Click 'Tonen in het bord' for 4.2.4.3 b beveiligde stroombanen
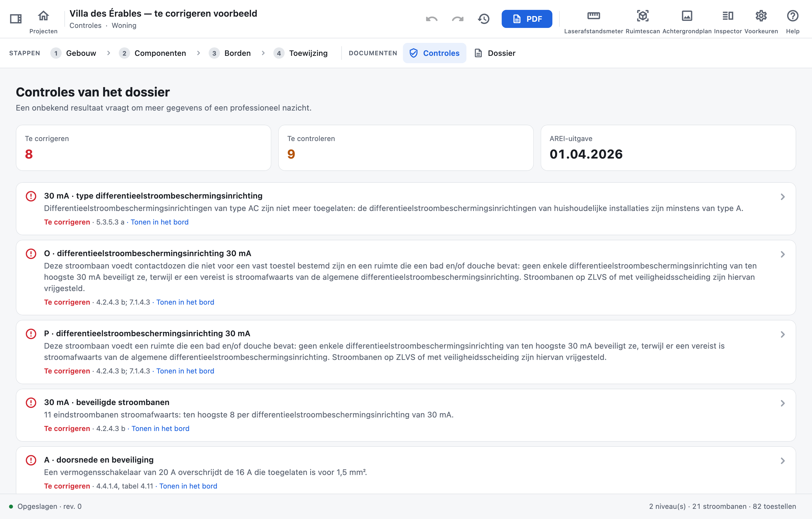This screenshot has width=812, height=519. 160,428
